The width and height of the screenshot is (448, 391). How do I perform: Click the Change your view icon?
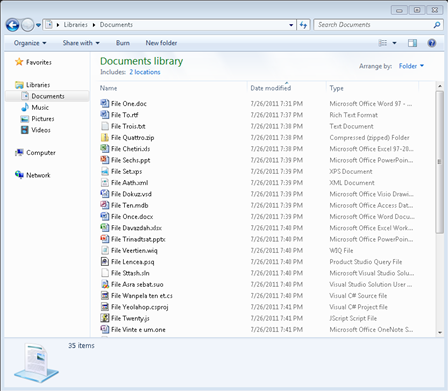(x=383, y=43)
